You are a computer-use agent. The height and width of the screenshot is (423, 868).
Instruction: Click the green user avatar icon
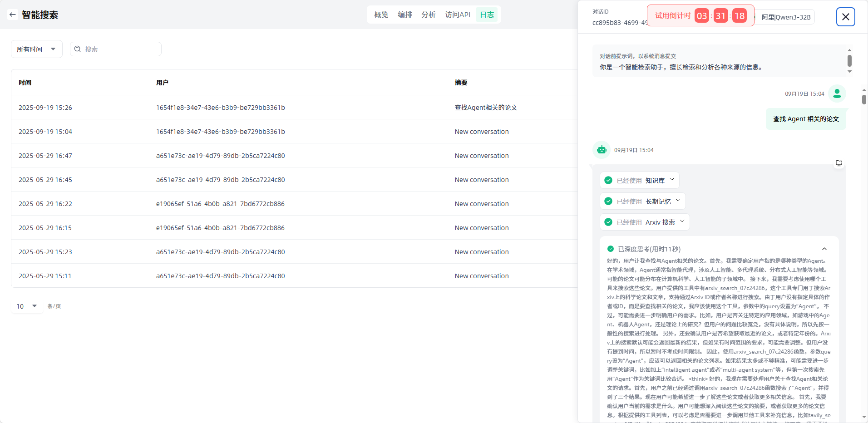point(837,93)
